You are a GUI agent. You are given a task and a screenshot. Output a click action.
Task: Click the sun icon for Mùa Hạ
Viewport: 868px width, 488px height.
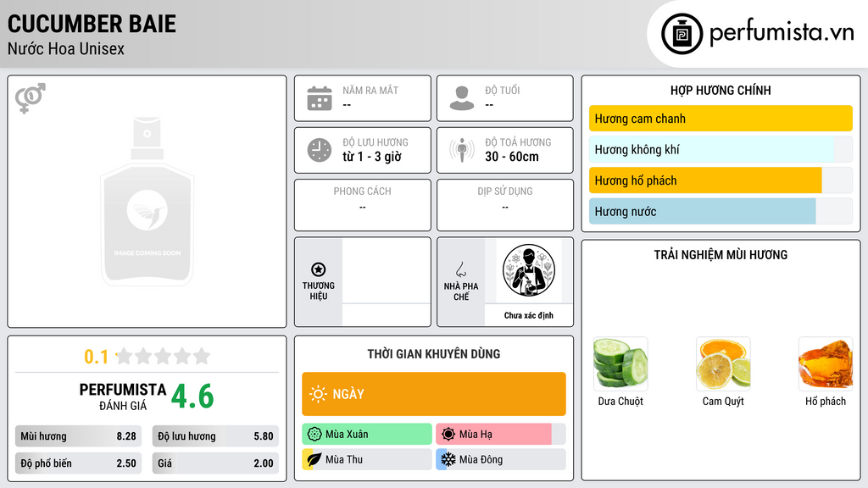[448, 435]
